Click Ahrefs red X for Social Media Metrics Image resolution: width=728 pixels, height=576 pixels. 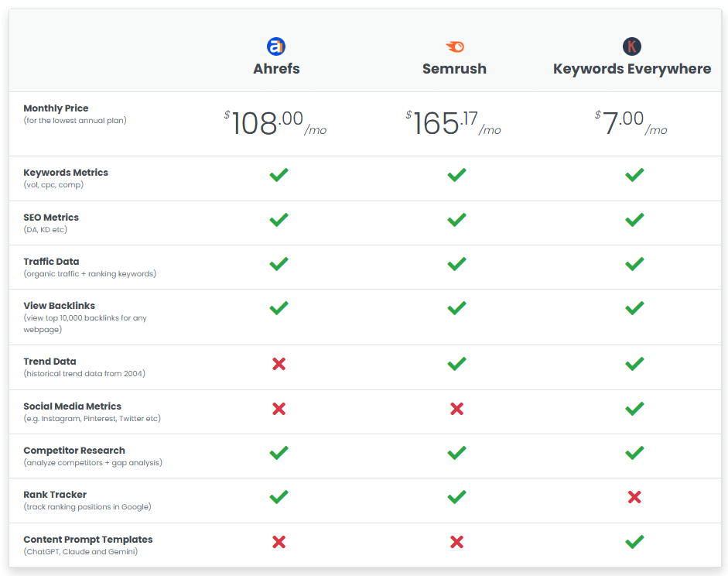click(279, 409)
